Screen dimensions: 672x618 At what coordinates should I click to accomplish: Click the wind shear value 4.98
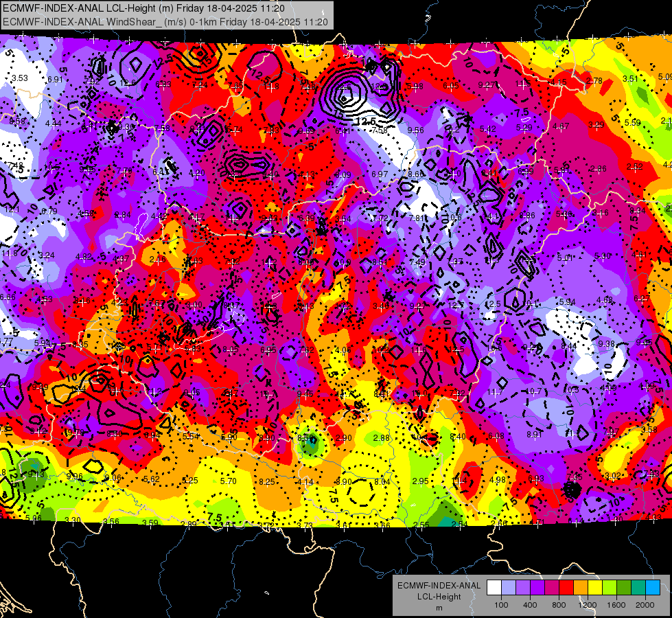(498, 480)
